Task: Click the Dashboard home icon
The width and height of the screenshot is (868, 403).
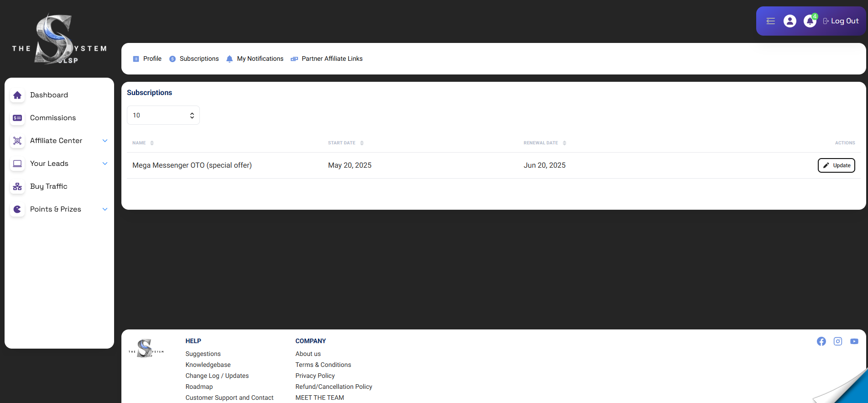Action: point(17,95)
